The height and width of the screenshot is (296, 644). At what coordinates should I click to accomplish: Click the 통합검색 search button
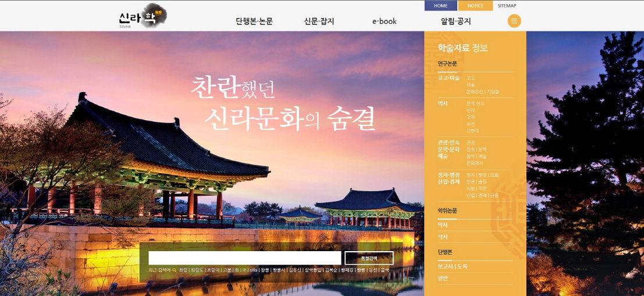[369, 258]
